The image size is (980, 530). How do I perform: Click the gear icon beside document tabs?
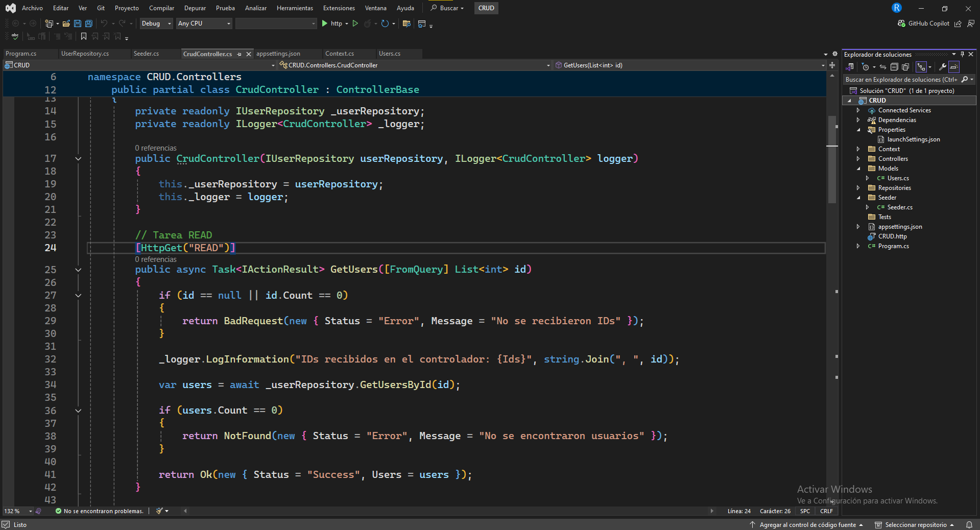coord(835,54)
